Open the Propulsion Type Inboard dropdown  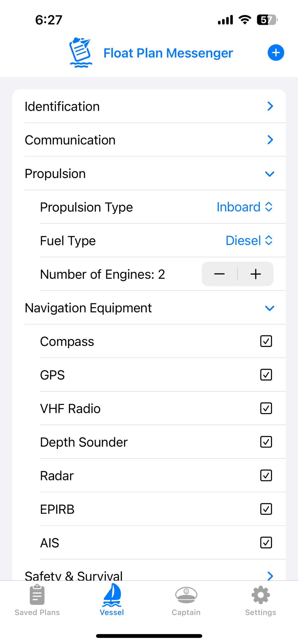click(244, 207)
